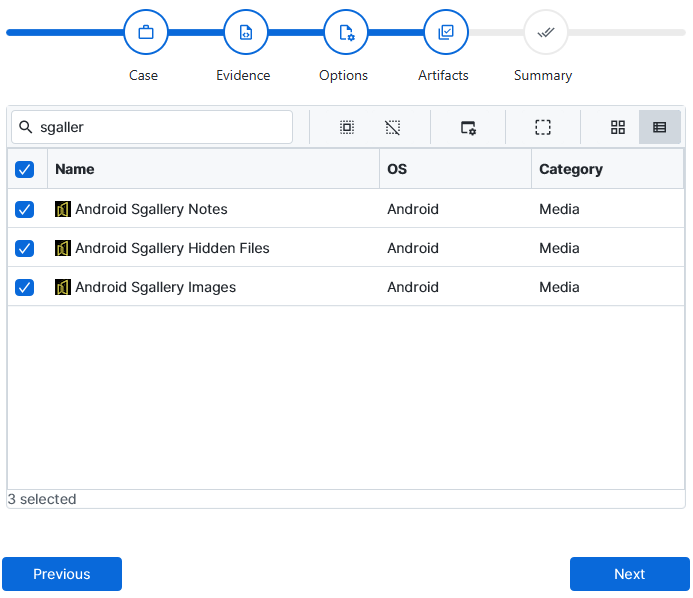Viewport: 693px width, 598px height.
Task: Click the Summary step label
Action: coord(543,76)
